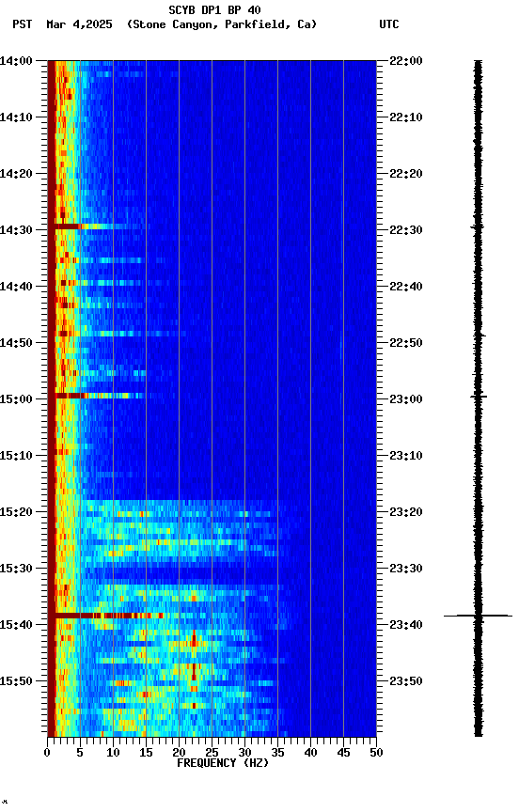Click the '40' frequency axis label
This screenshot has width=519, height=812.
(311, 753)
